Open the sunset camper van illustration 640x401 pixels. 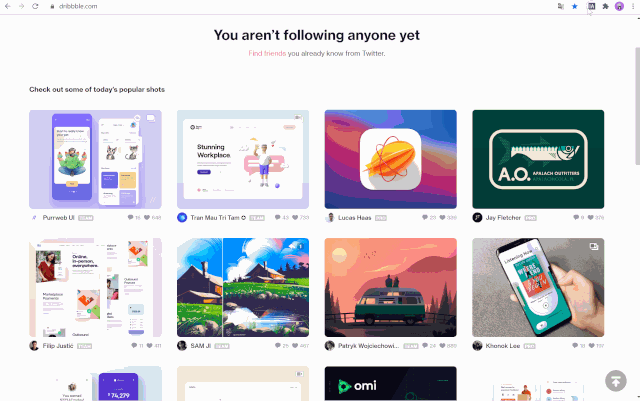[x=391, y=287]
